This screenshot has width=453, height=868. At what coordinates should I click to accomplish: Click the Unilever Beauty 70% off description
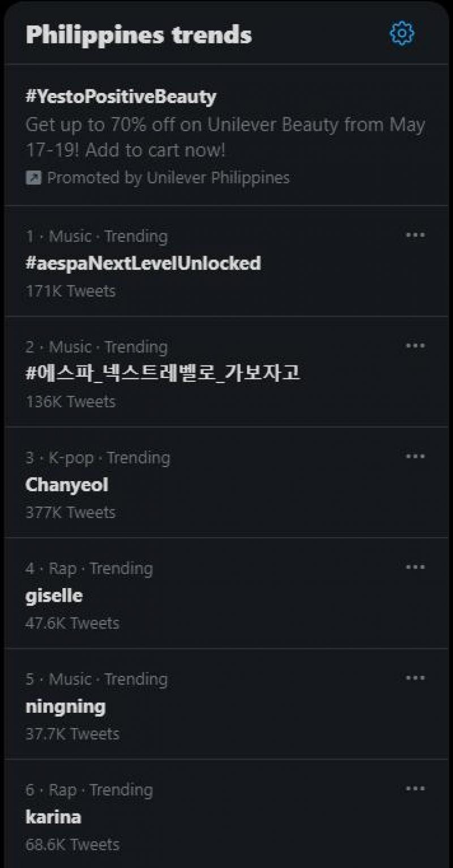[x=225, y=137]
